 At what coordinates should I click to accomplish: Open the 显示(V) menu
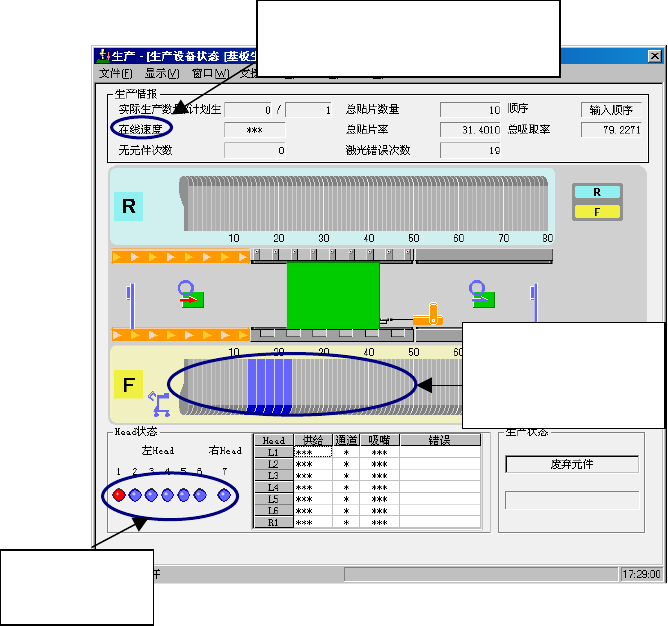point(162,73)
